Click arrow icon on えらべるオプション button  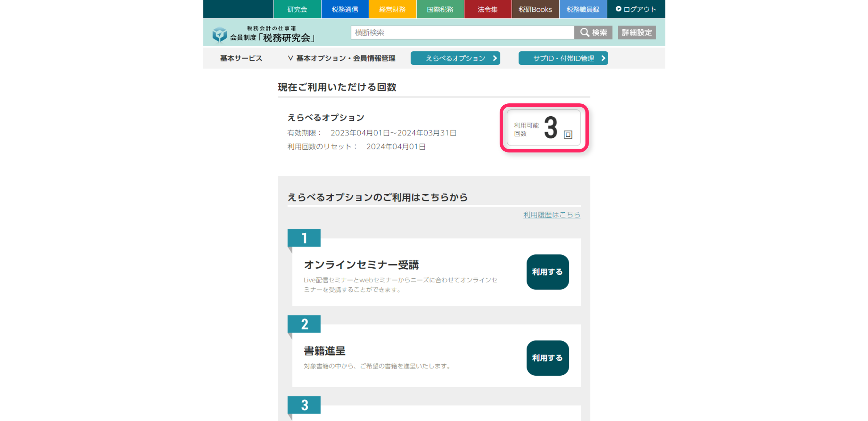[495, 58]
